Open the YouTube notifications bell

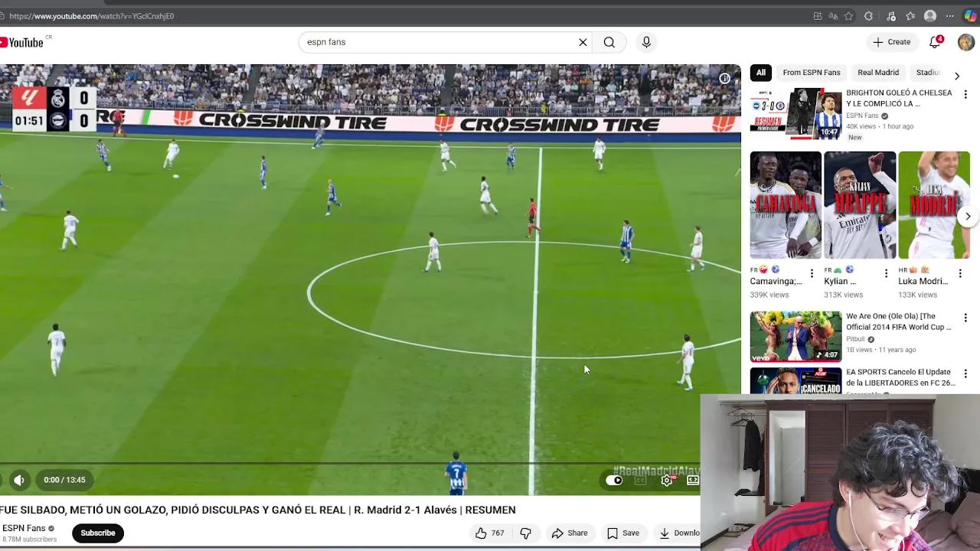[x=935, y=42]
